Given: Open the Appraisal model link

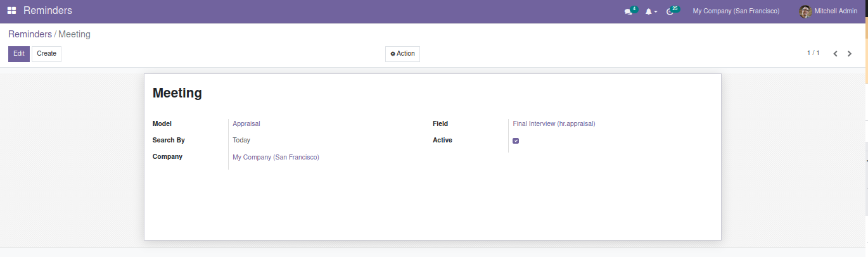Looking at the screenshot, I should (246, 124).
